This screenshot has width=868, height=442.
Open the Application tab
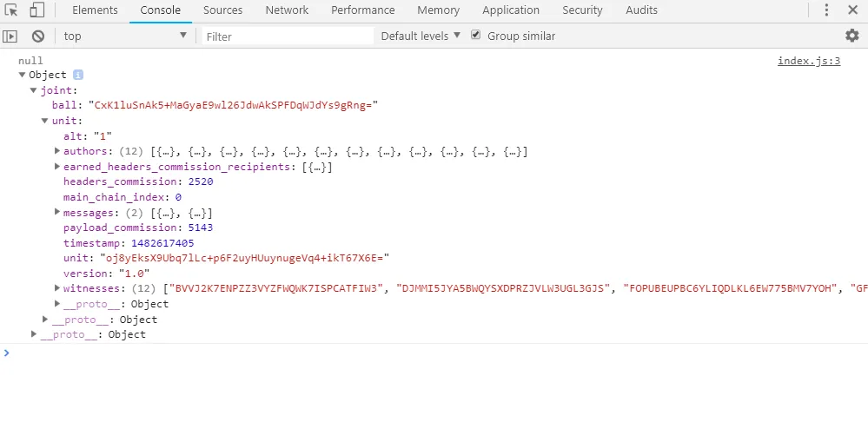511,10
